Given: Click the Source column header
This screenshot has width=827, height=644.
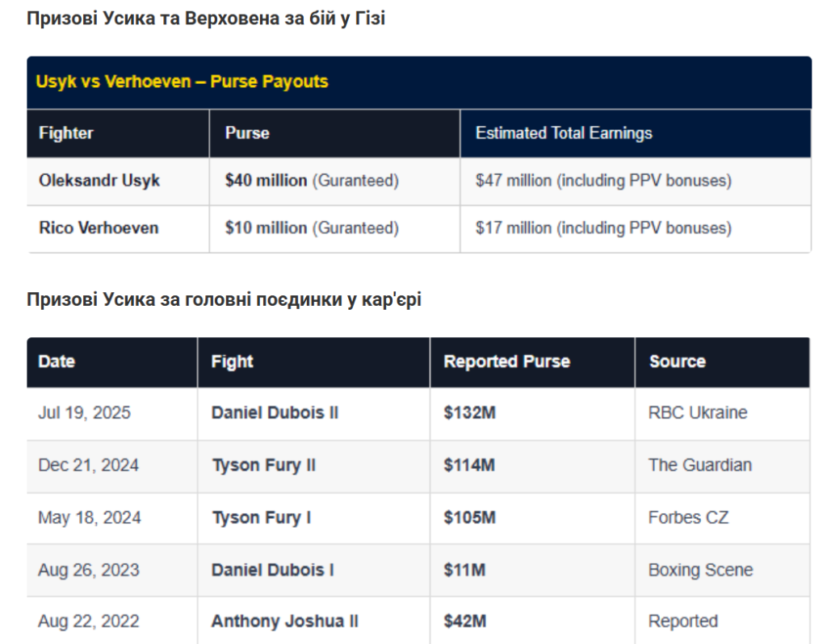Looking at the screenshot, I should coord(723,362).
